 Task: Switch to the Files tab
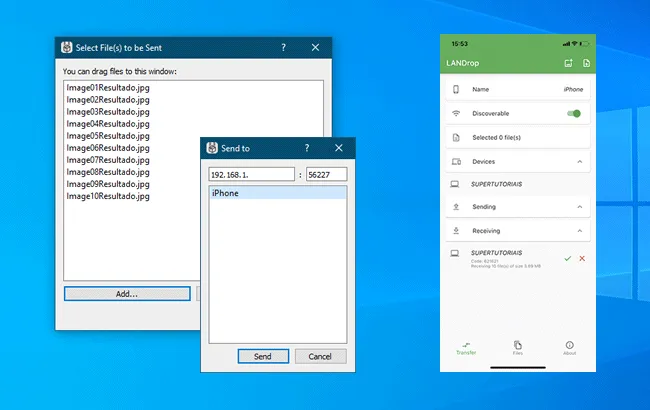pyautogui.click(x=517, y=347)
